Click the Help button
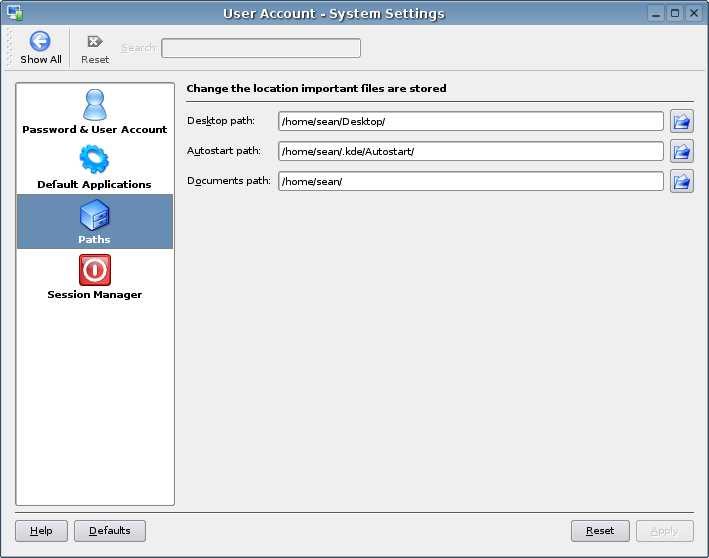 pos(41,530)
